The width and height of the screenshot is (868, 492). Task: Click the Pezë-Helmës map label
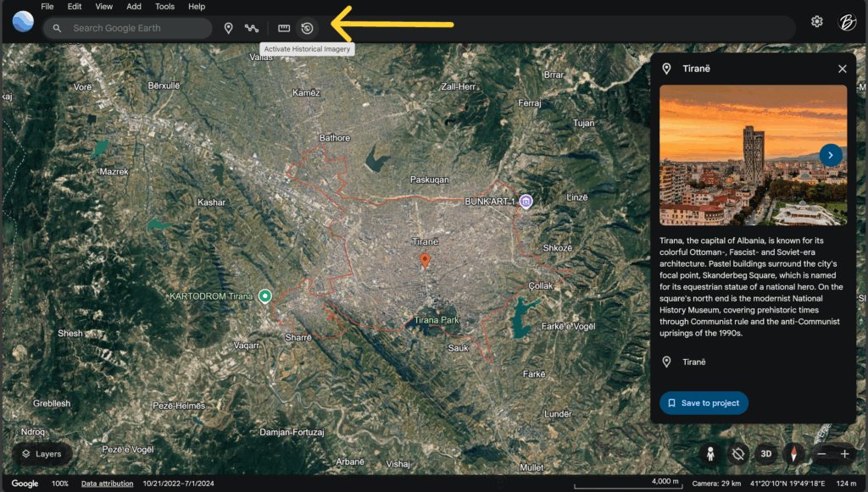(x=179, y=406)
